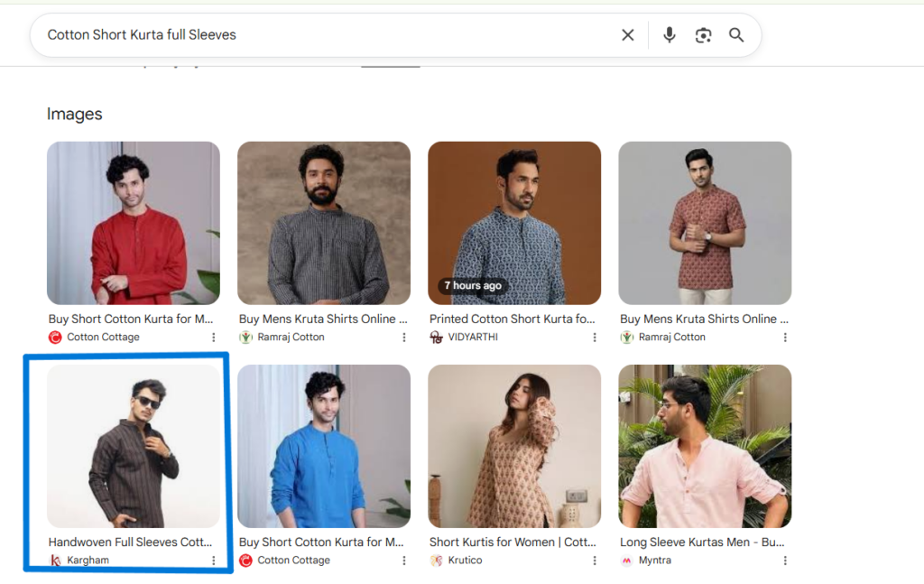Click the Ramraj Cotton favicon under the grey striped kurta

(x=245, y=337)
